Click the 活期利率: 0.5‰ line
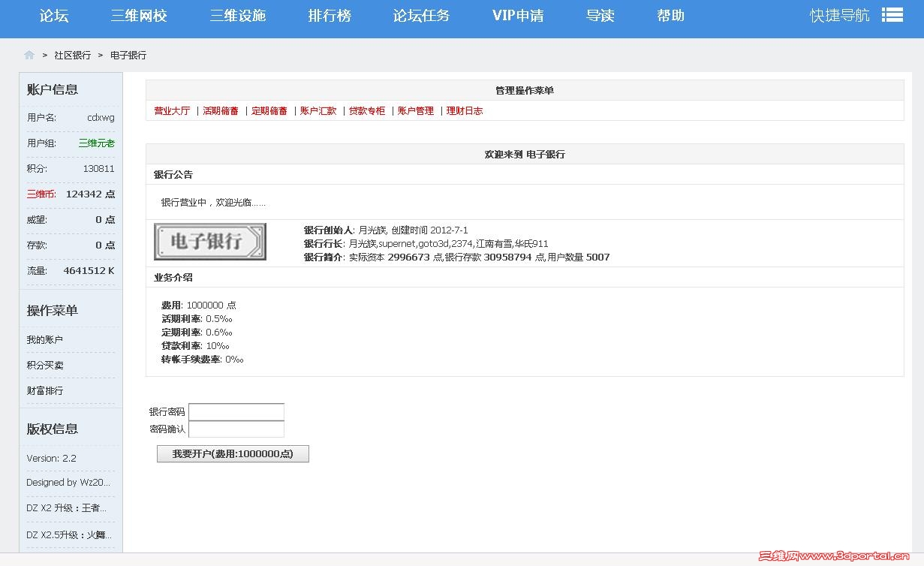This screenshot has height=566, width=924. 197,319
